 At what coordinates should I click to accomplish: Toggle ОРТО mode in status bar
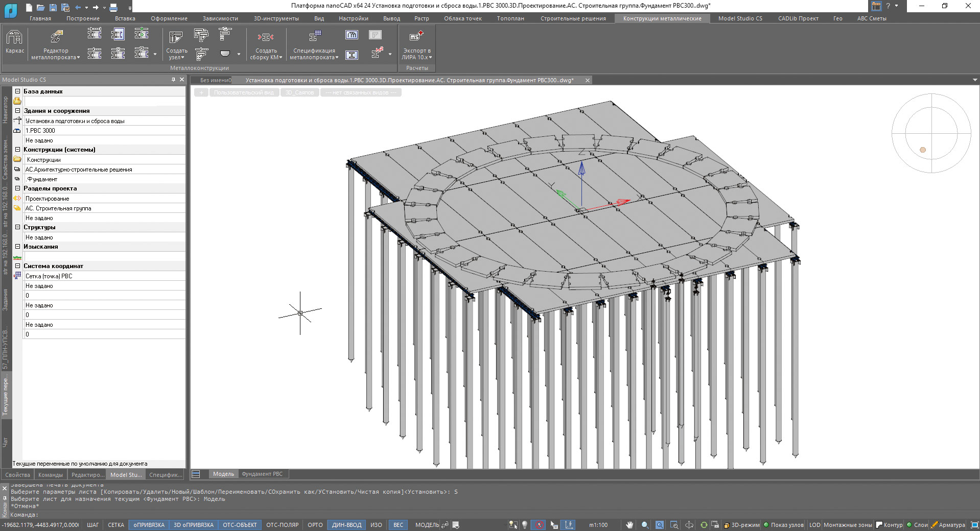click(315, 525)
